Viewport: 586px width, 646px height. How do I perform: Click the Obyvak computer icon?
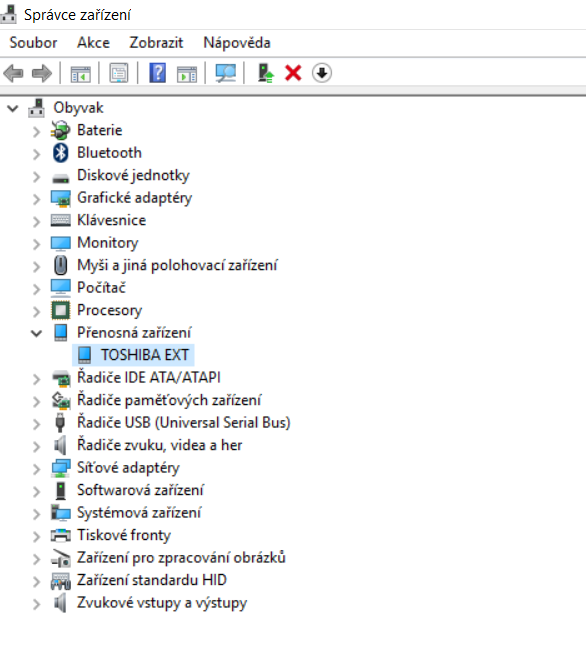37,108
